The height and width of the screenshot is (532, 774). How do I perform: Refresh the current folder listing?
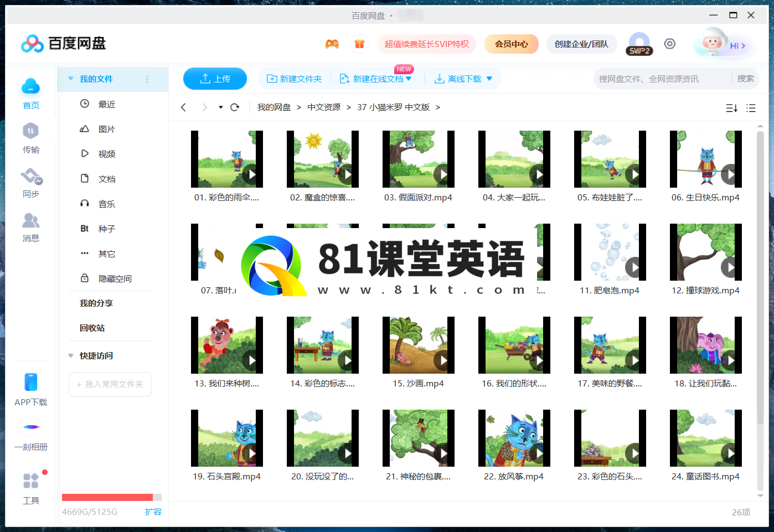click(x=235, y=107)
